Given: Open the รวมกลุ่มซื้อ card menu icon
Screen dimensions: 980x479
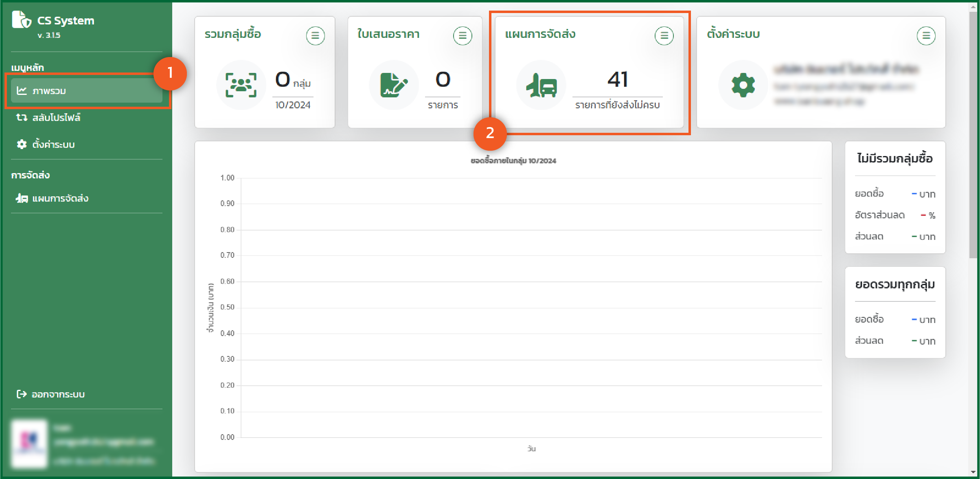Looking at the screenshot, I should pos(315,36).
